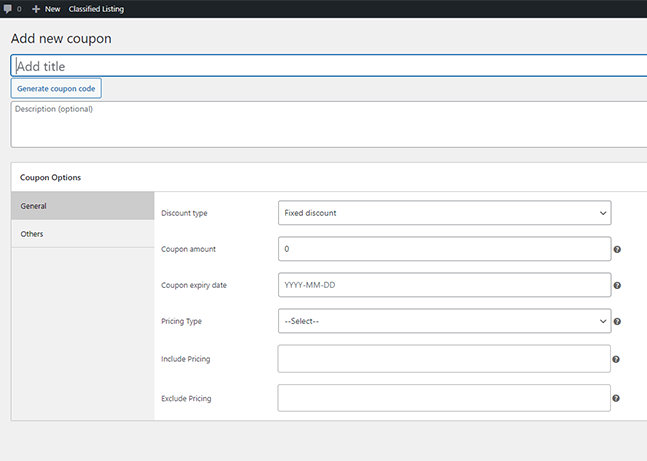Click the Exclude Pricing field
This screenshot has height=461, width=647.
pos(444,398)
